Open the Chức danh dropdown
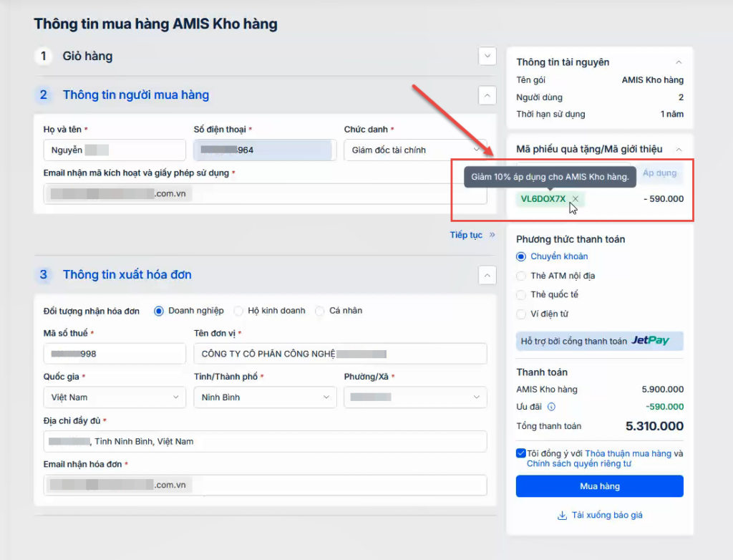 [415, 150]
